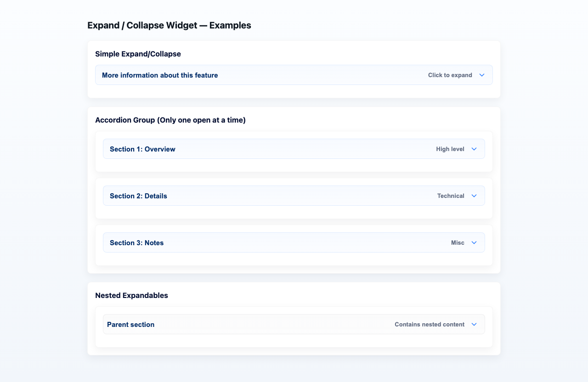The width and height of the screenshot is (588, 382).
Task: Click the chevron on Section 3: Notes
Action: click(474, 242)
